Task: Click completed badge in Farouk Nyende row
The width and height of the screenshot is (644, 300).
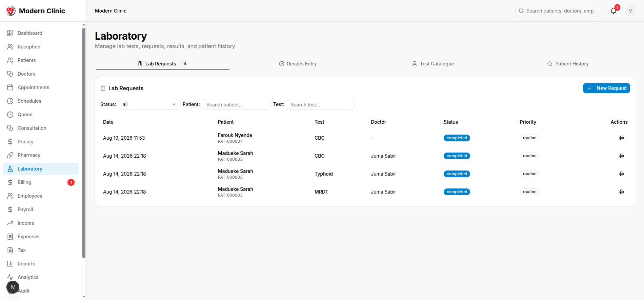Action: point(457,138)
